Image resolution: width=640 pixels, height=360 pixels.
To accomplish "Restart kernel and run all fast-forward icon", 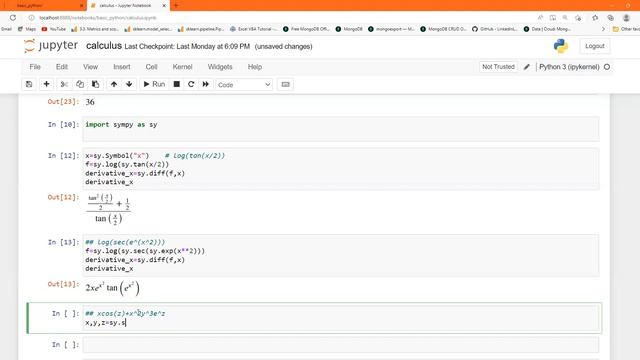I will (x=206, y=84).
